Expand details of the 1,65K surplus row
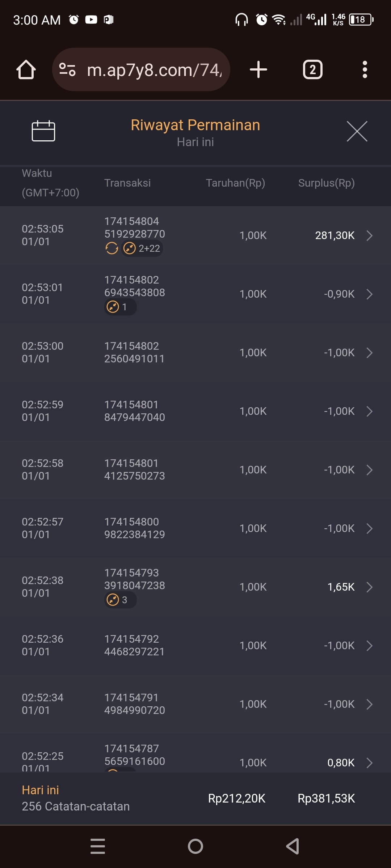Screen dimensions: 391x868 (x=369, y=587)
